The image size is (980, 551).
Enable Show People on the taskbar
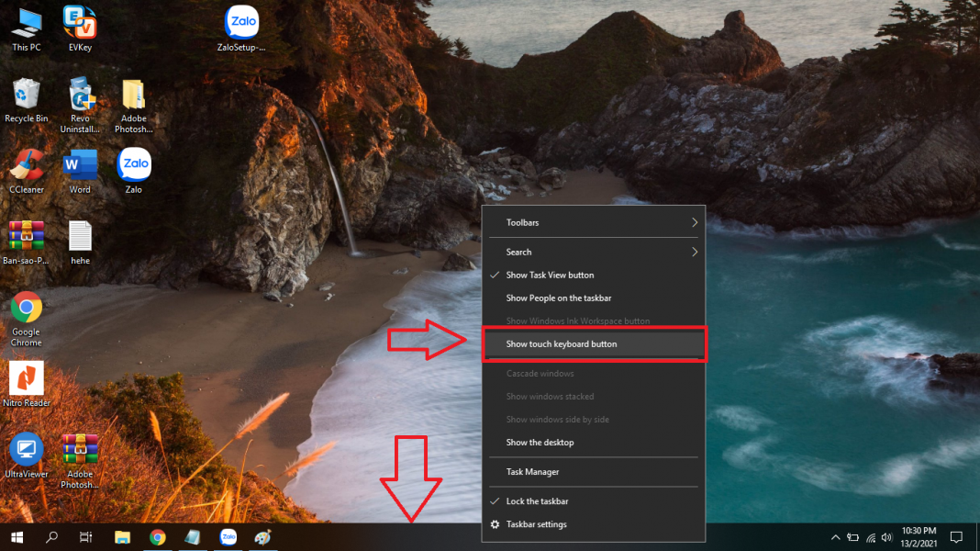(x=558, y=298)
